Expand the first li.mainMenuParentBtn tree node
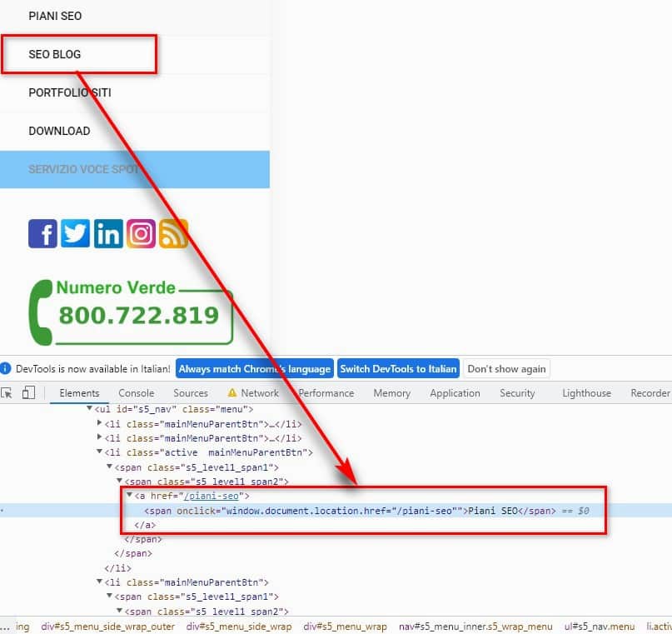 coord(99,423)
